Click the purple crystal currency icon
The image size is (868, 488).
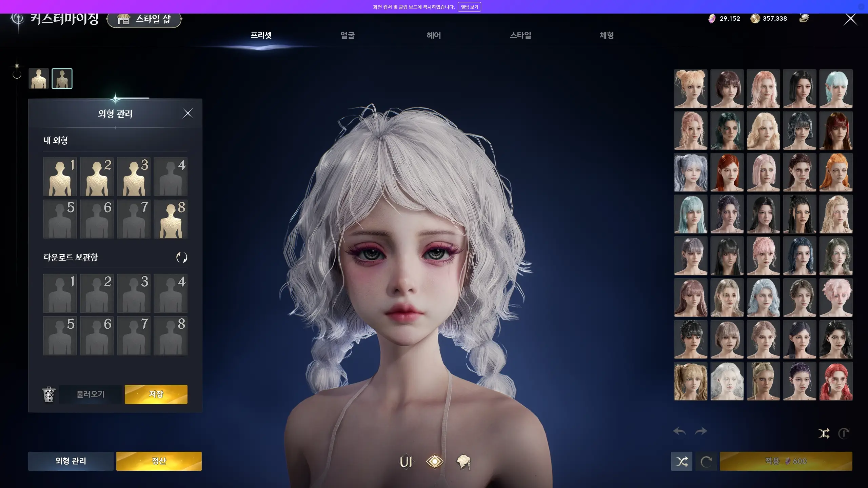712,18
